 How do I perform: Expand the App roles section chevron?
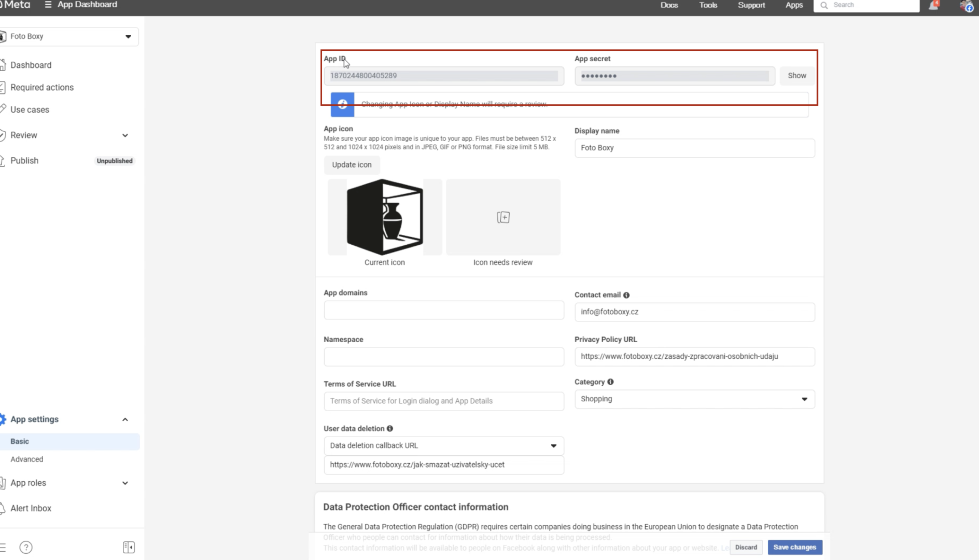coord(125,483)
